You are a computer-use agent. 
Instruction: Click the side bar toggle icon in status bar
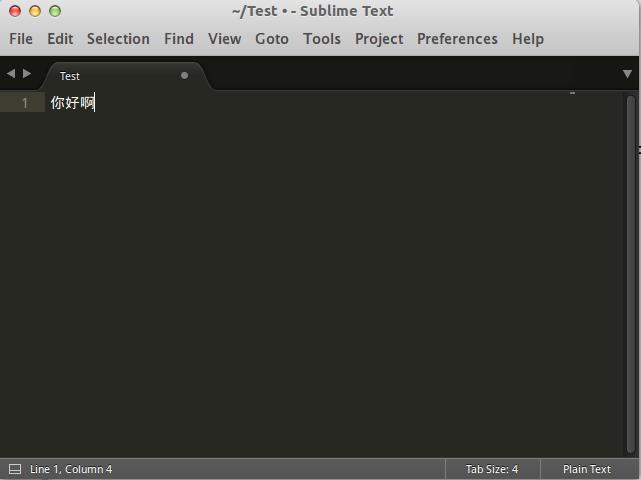(x=15, y=469)
